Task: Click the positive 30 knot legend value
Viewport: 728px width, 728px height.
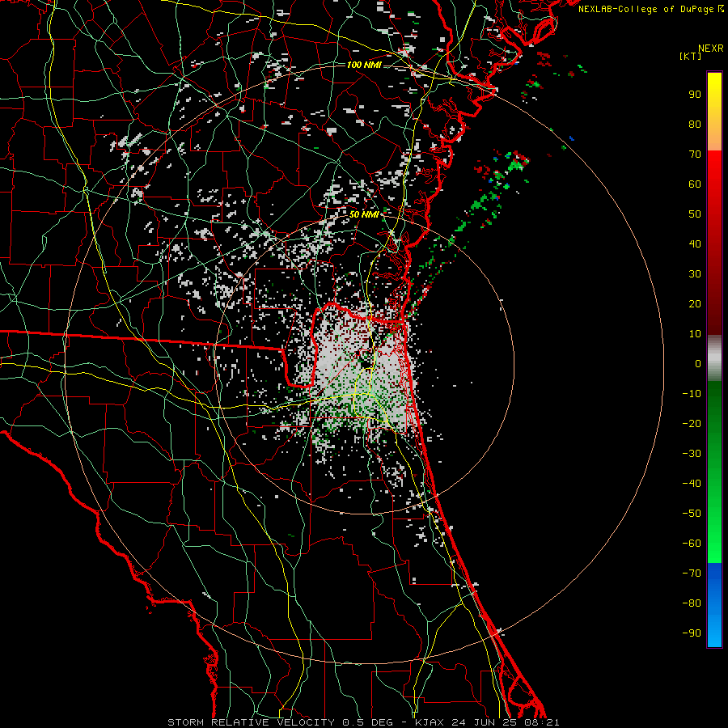Action: (695, 274)
